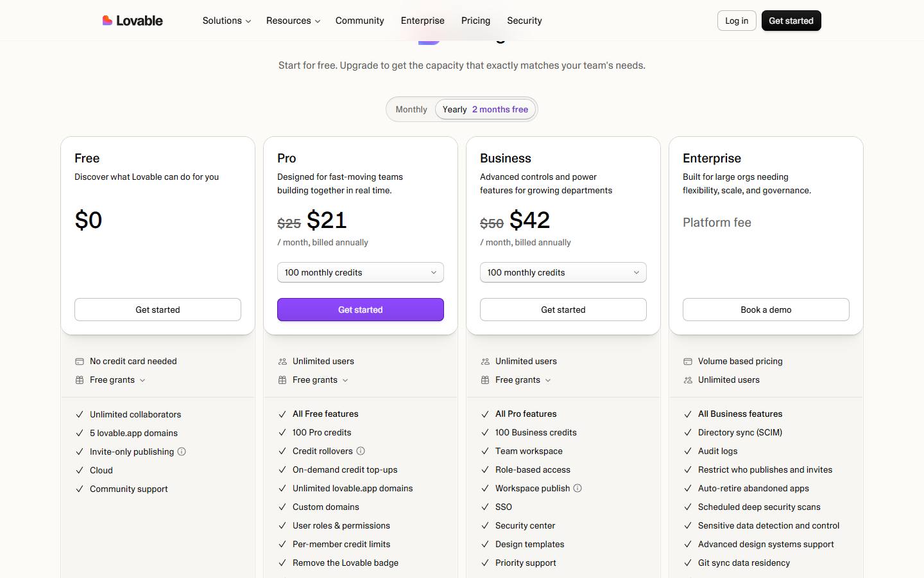Click the Log in button
Viewport: 924px width, 578px height.
(737, 21)
